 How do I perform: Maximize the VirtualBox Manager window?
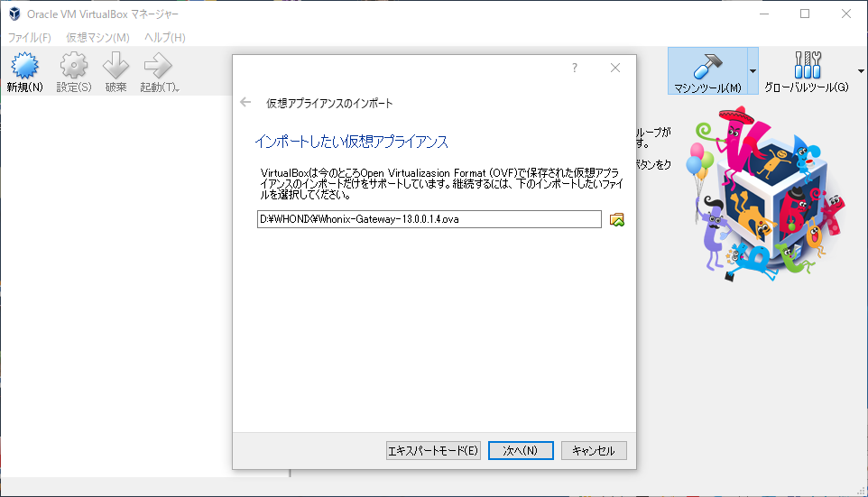805,14
